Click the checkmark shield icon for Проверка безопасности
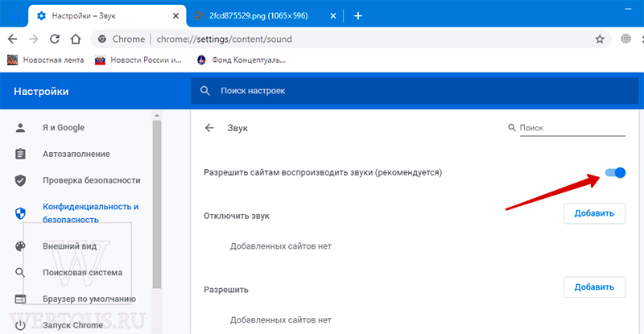 [x=20, y=180]
